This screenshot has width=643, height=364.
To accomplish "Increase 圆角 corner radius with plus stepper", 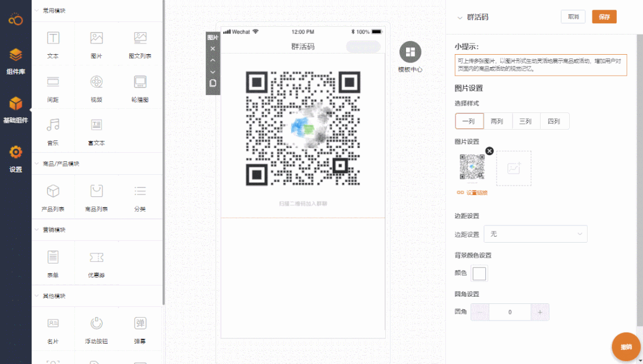I will [540, 312].
